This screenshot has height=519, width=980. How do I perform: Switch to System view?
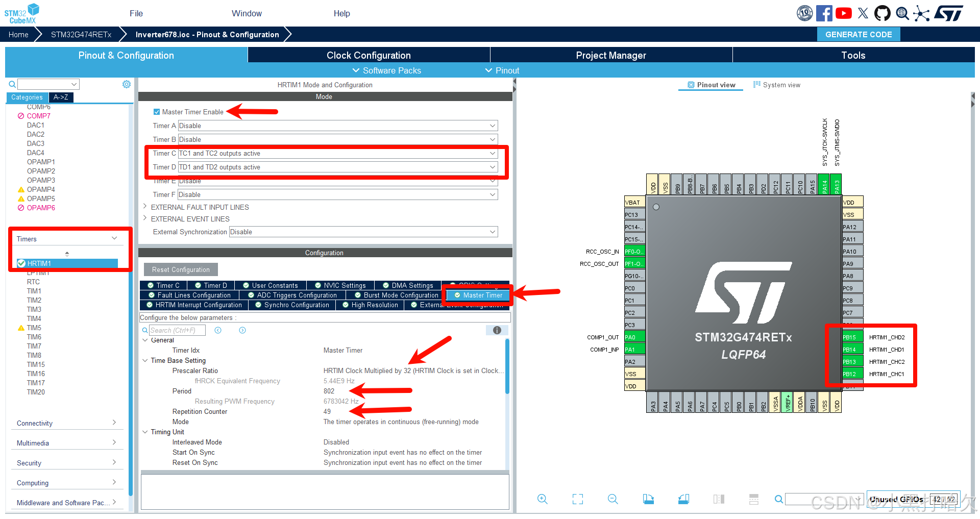[777, 85]
